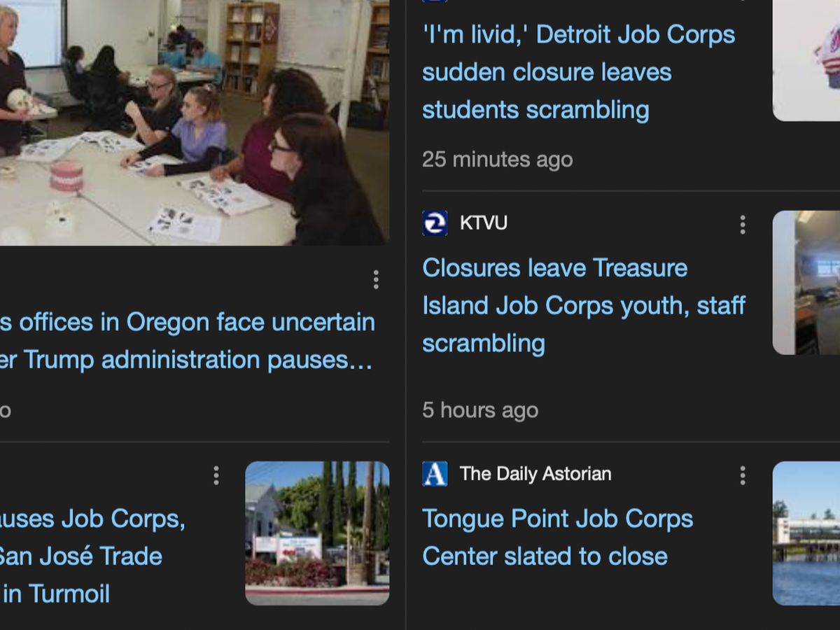
Task: Click The Daily Astorian logo icon
Action: pos(435,474)
